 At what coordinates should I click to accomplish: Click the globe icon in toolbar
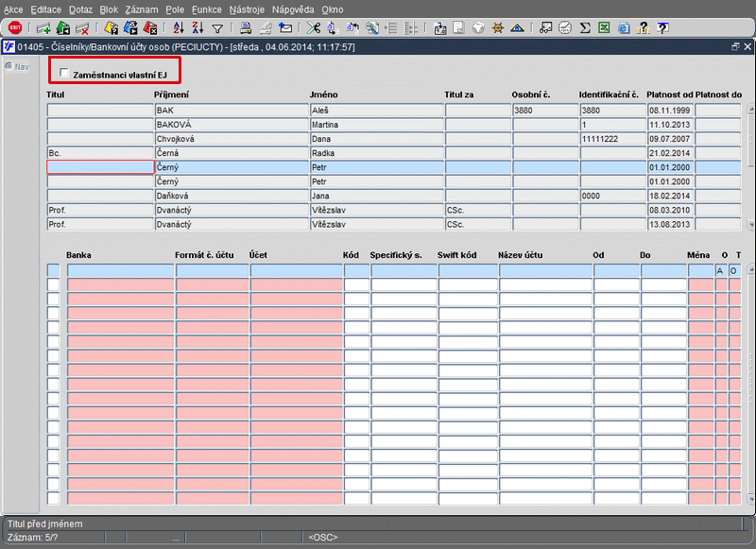(x=478, y=28)
